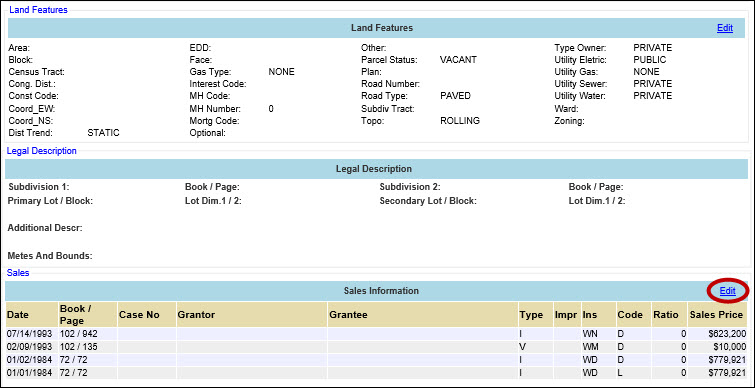Select the Land Features header bar title
The image size is (755, 388).
click(382, 28)
